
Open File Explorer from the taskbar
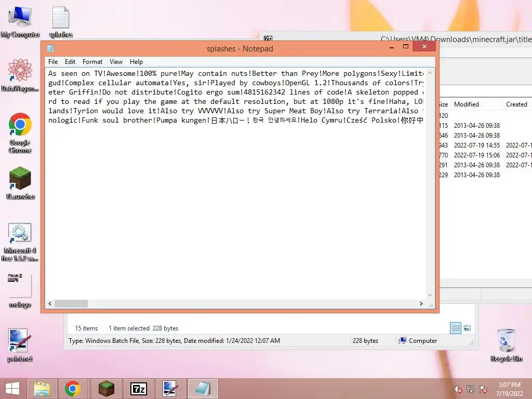[x=42, y=389]
